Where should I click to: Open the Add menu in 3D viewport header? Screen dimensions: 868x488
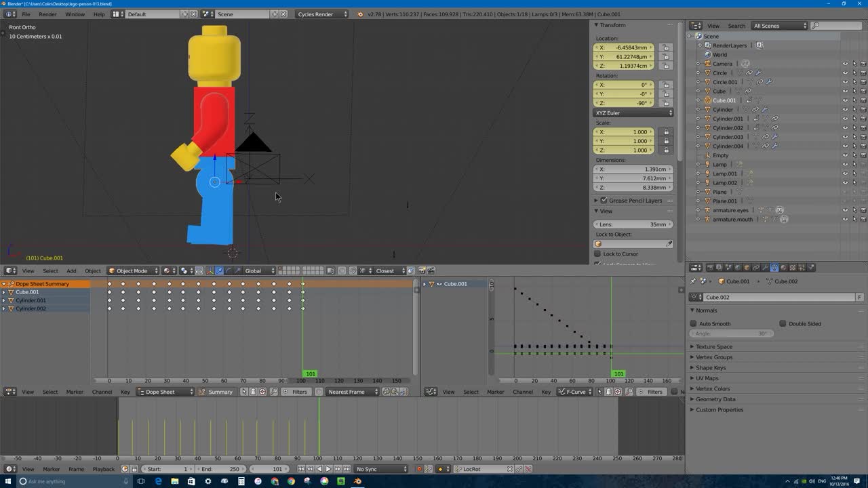pyautogui.click(x=71, y=270)
